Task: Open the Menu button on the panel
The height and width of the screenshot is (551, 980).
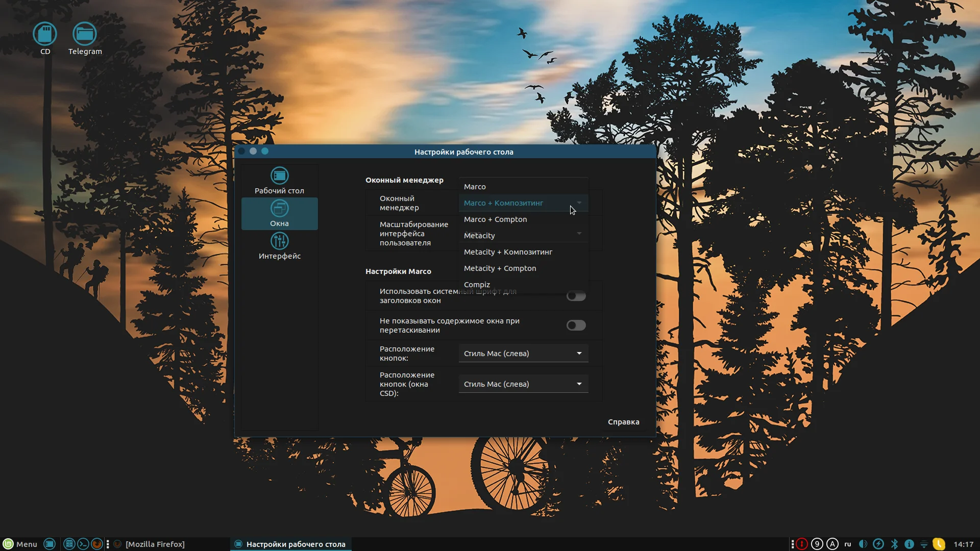Action: tap(20, 544)
